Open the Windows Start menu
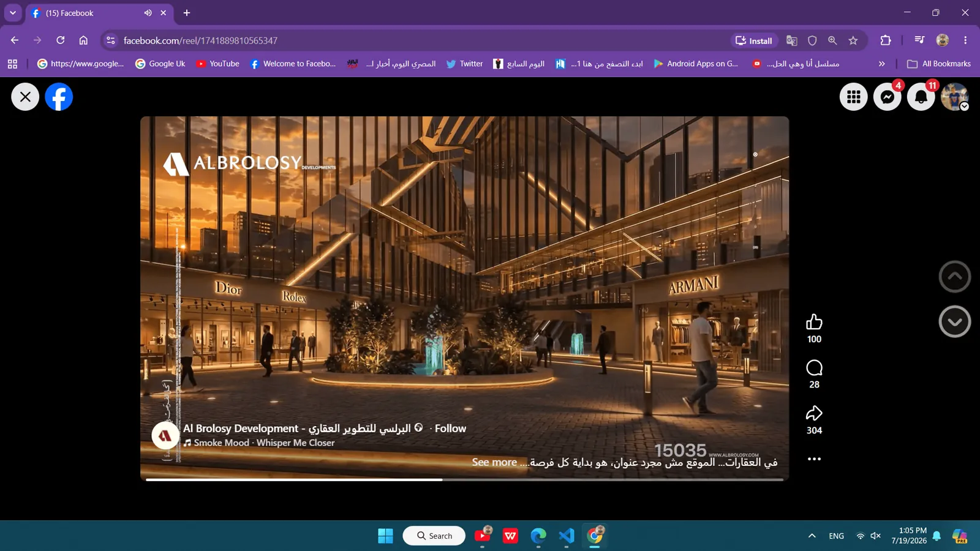This screenshot has width=980, height=551. pyautogui.click(x=385, y=536)
